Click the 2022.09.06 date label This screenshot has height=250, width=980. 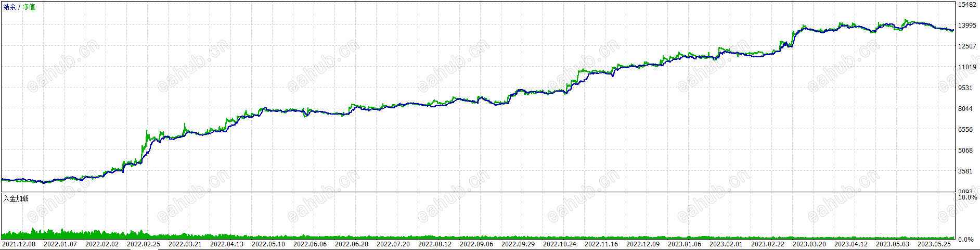pyautogui.click(x=476, y=244)
